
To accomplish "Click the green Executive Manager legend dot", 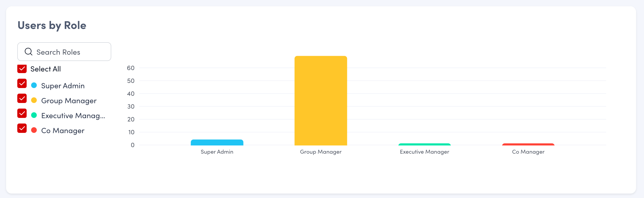I will tap(34, 115).
